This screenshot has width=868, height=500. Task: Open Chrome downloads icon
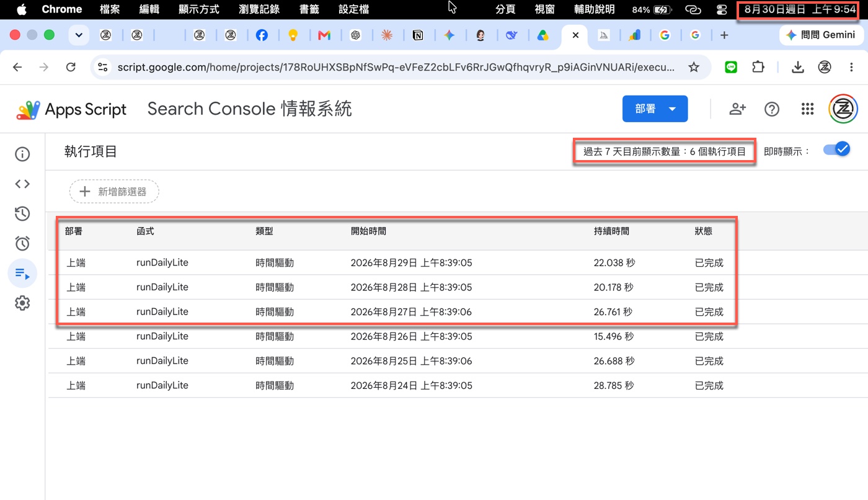799,67
